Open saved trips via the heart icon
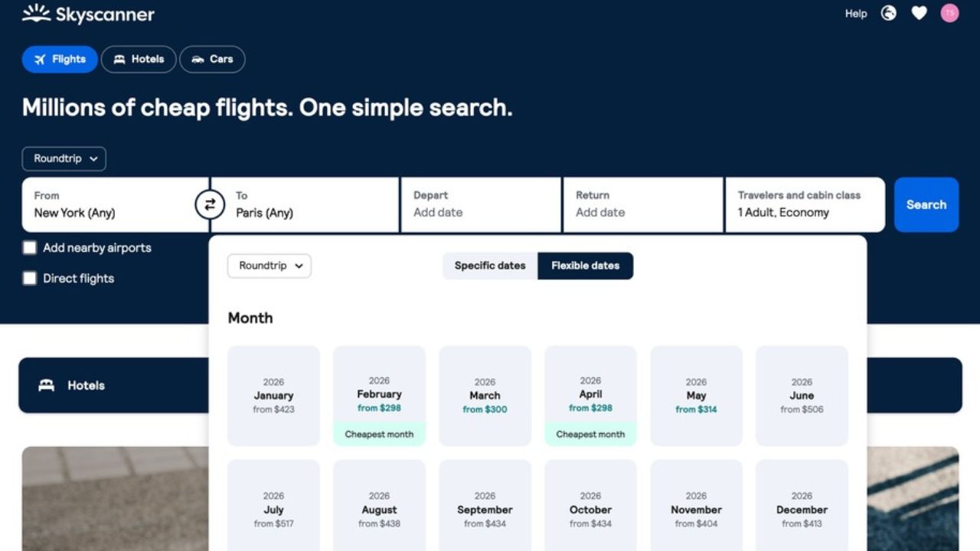The image size is (980, 551). coord(919,13)
